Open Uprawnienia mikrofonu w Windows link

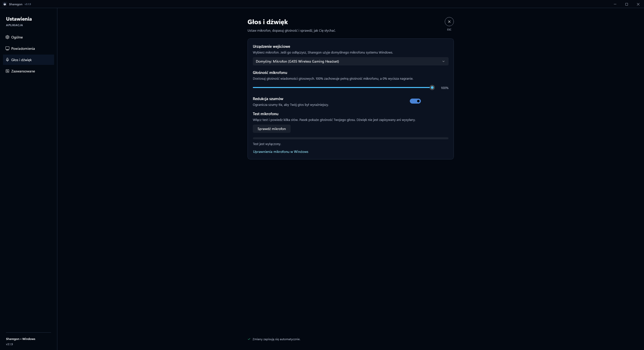coord(280,152)
